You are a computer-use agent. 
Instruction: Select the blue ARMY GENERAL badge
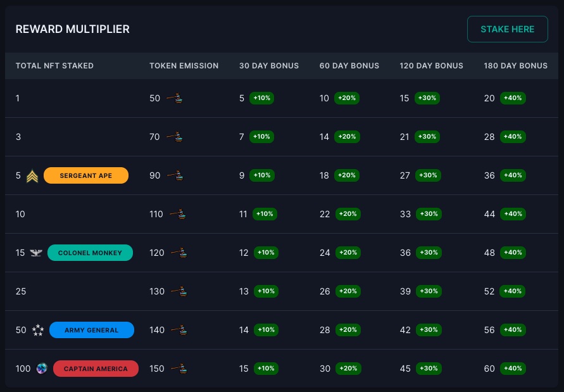[91, 330]
